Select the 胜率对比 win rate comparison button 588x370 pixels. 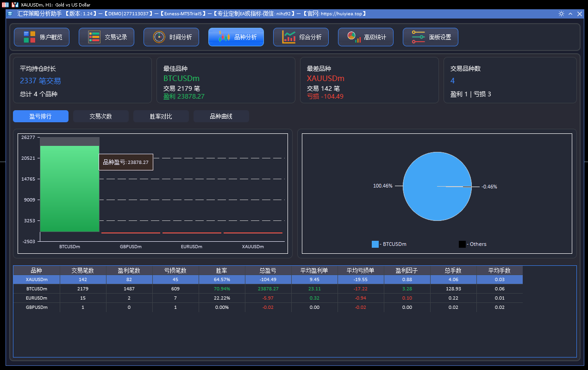161,116
